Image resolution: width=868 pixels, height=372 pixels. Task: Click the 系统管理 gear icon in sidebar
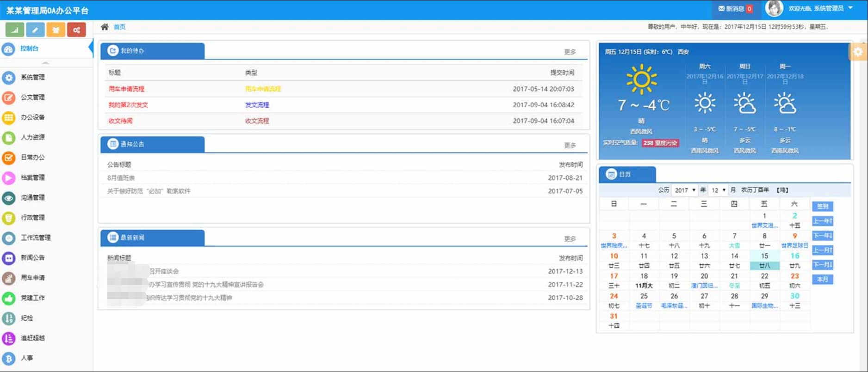tap(9, 77)
